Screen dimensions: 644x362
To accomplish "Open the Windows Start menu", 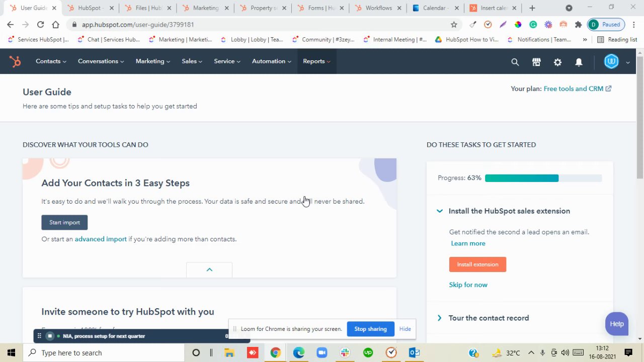I will tap(11, 352).
